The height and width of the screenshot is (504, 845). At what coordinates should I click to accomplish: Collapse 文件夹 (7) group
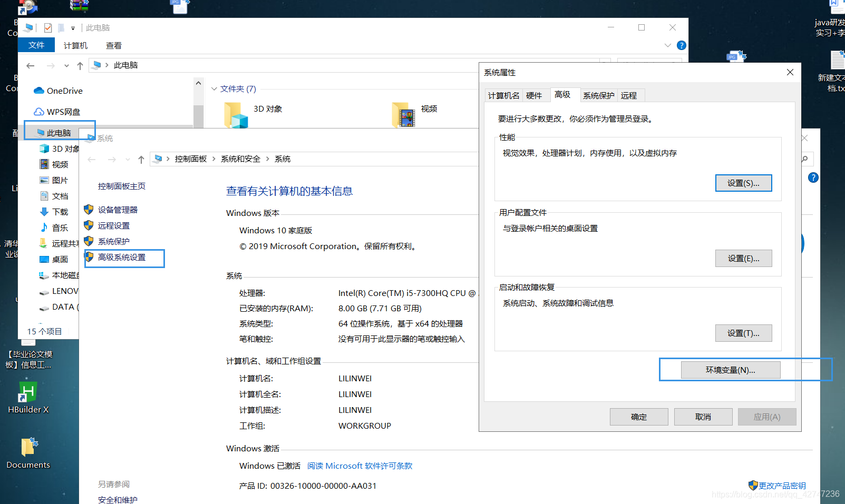pyautogui.click(x=214, y=89)
